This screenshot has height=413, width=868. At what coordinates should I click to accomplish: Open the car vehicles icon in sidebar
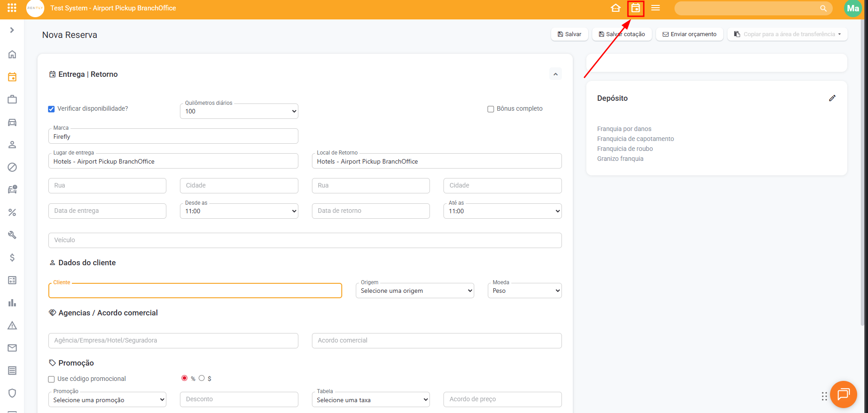point(12,122)
